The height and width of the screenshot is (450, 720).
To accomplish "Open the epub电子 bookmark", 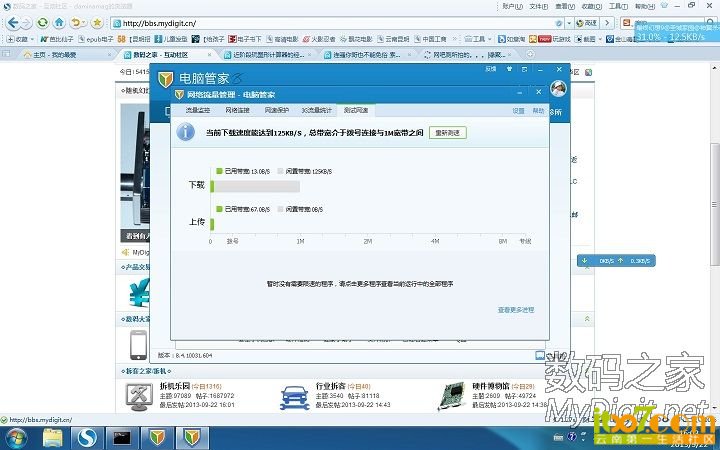I will (96, 39).
